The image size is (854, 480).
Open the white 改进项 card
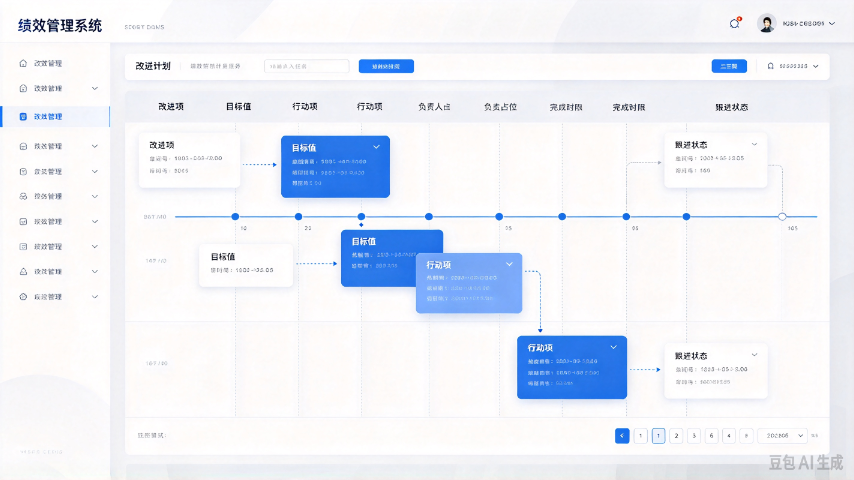189,160
